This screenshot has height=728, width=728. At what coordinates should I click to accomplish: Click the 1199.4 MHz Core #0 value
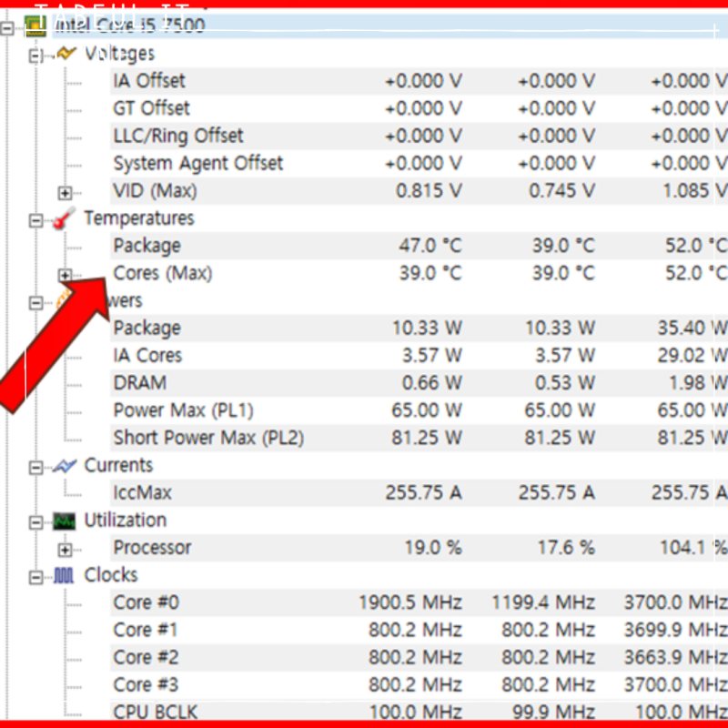pos(543,602)
